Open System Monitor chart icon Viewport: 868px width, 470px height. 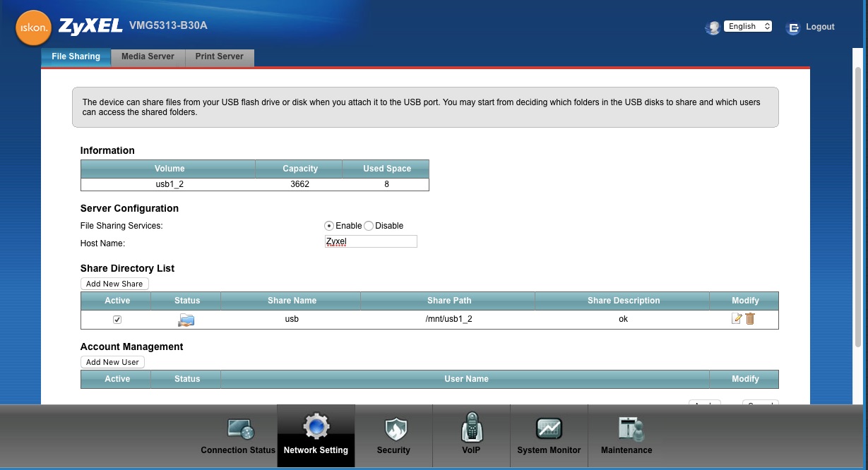[549, 428]
